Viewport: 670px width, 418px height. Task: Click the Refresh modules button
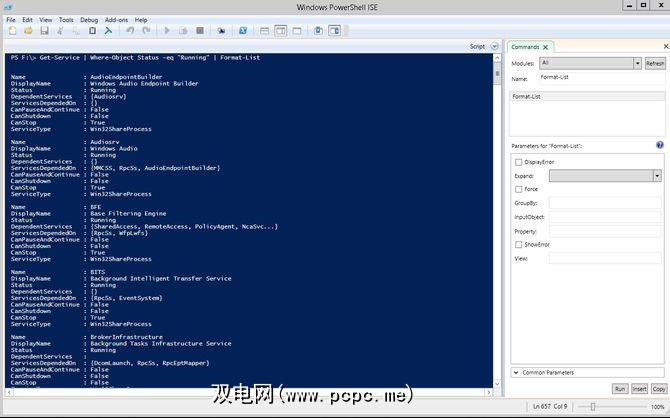[x=655, y=63]
